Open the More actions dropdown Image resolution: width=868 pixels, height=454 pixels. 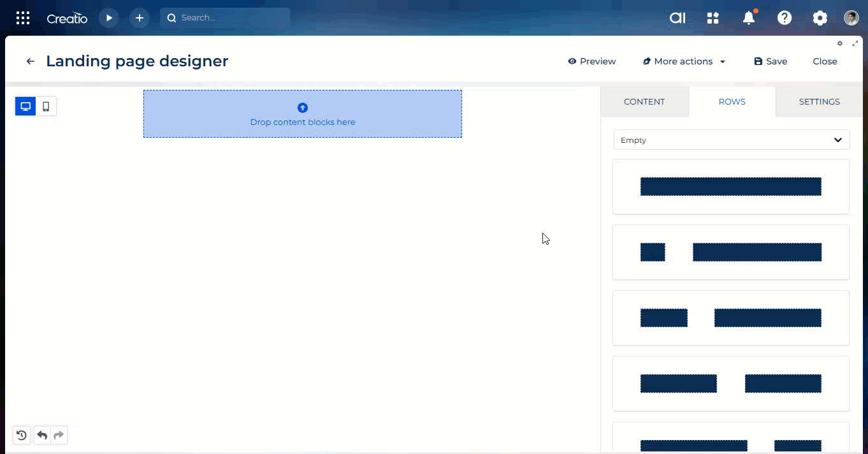(x=684, y=61)
